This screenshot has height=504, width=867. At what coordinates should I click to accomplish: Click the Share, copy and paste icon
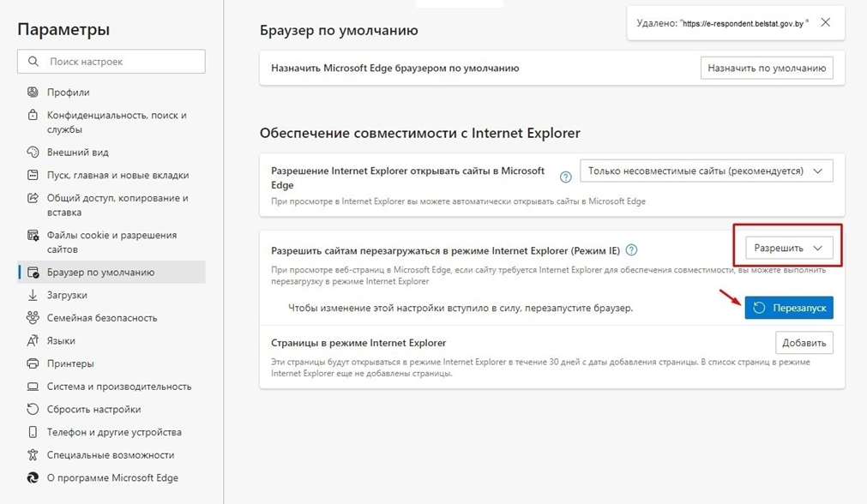[33, 198]
